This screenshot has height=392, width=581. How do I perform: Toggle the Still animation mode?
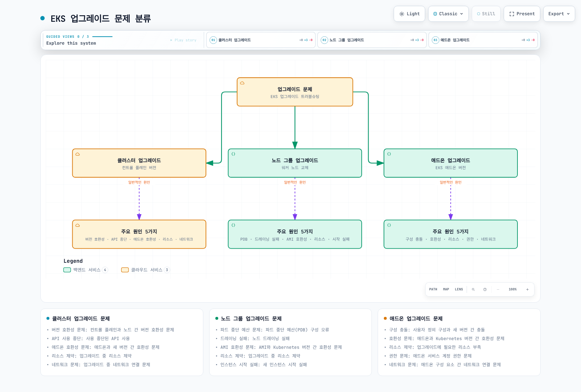tap(486, 14)
